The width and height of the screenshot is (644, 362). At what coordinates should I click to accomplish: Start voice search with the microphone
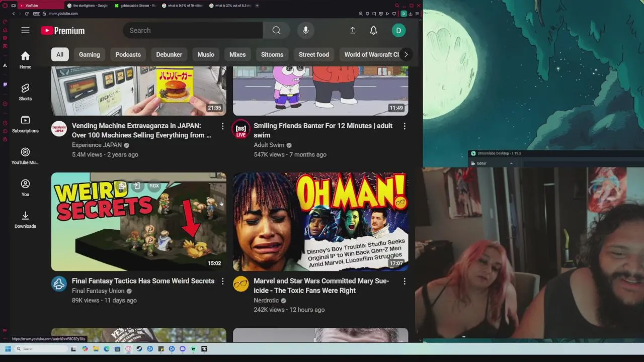coord(305,30)
